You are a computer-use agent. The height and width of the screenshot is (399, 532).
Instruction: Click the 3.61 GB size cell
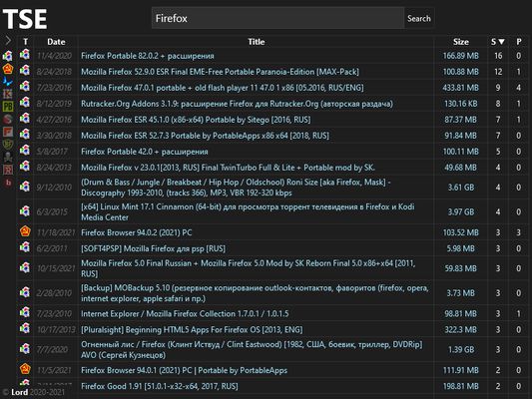(x=461, y=188)
